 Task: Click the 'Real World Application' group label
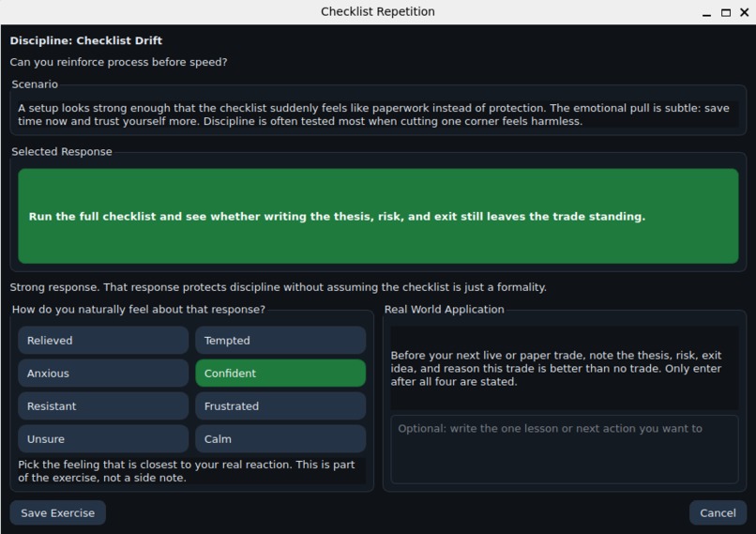click(444, 309)
